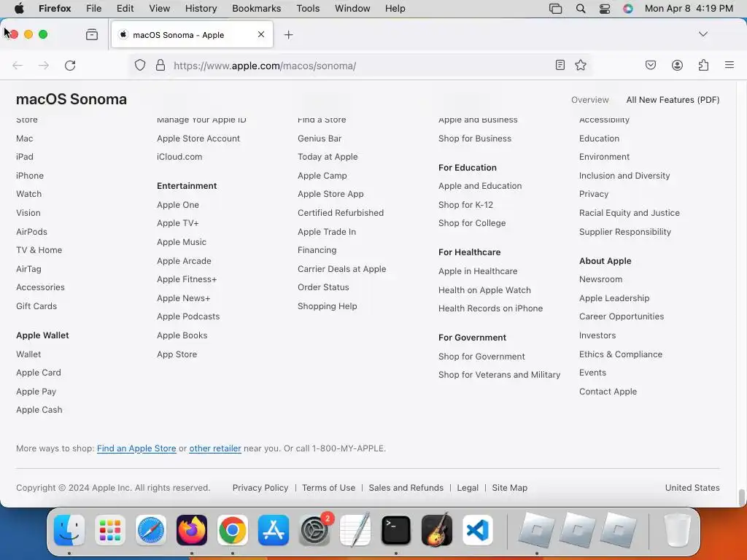Screen dimensions: 747x560
Task: Open the tracking protection shield icon
Action: pyautogui.click(x=139, y=65)
